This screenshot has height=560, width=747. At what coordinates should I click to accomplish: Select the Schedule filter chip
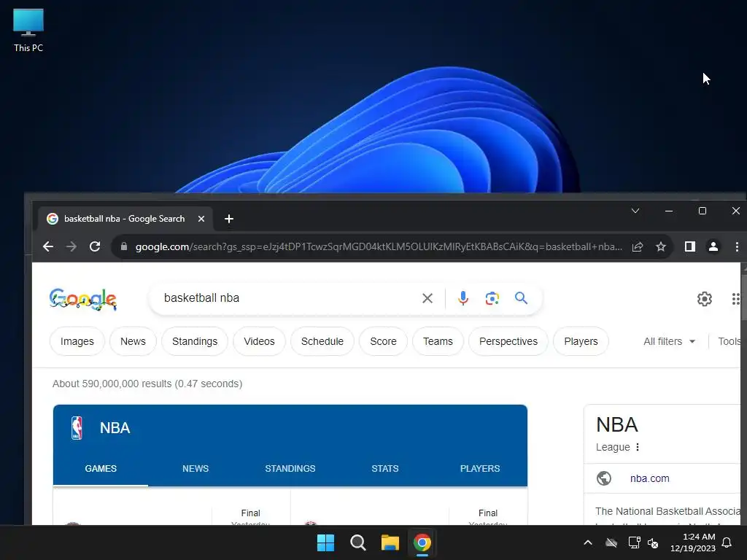[x=322, y=341]
